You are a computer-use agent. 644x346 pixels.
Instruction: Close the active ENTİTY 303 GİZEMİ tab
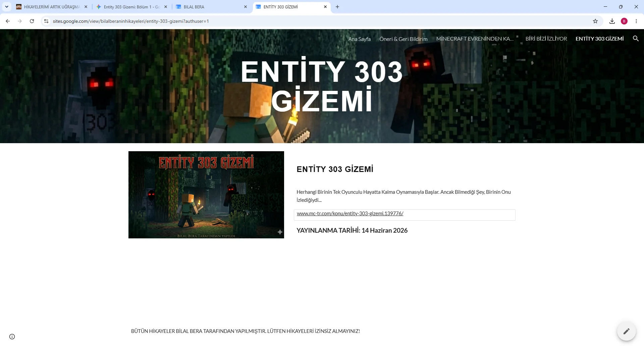pyautogui.click(x=325, y=7)
